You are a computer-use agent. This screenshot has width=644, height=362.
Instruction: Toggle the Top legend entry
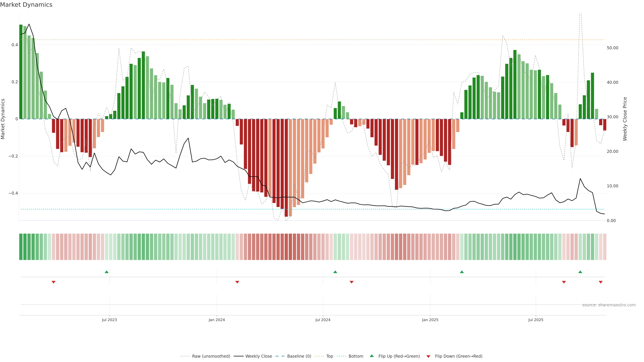pyautogui.click(x=330, y=356)
